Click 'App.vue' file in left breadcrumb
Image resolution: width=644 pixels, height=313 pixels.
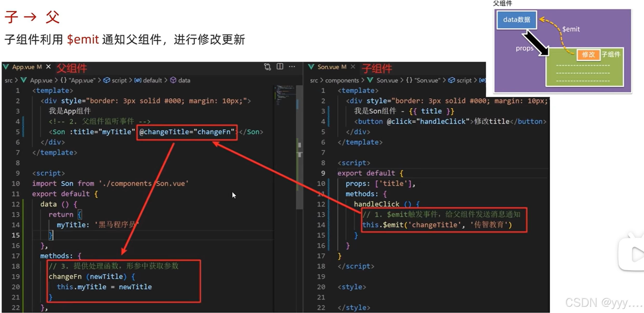tap(41, 80)
